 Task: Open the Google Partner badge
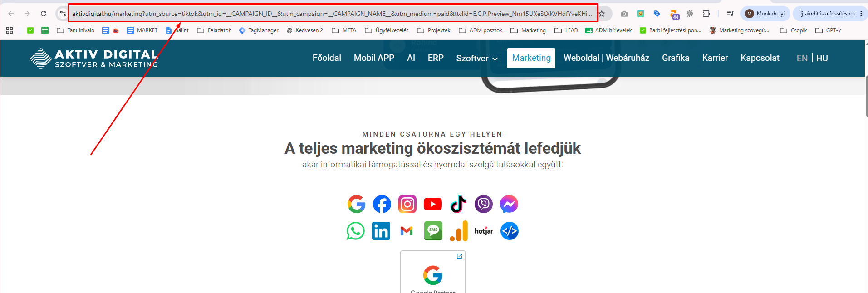[433, 272]
